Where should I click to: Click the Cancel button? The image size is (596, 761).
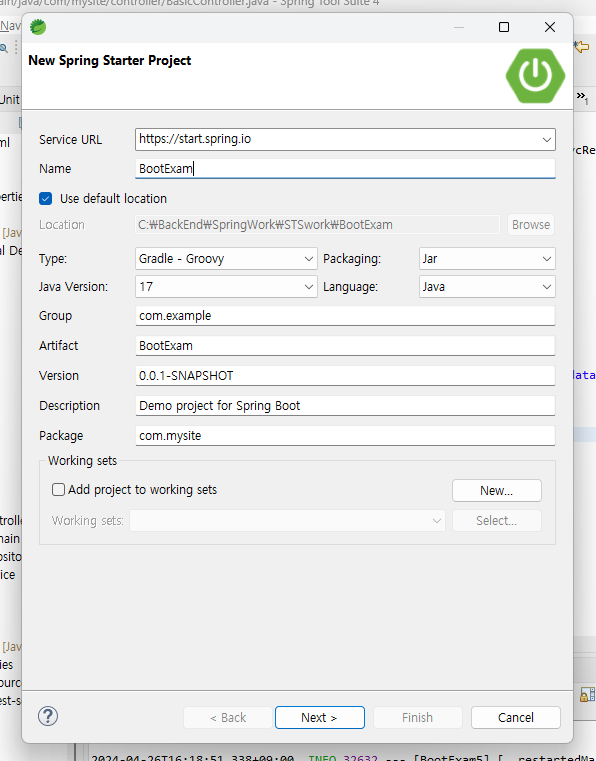point(515,717)
